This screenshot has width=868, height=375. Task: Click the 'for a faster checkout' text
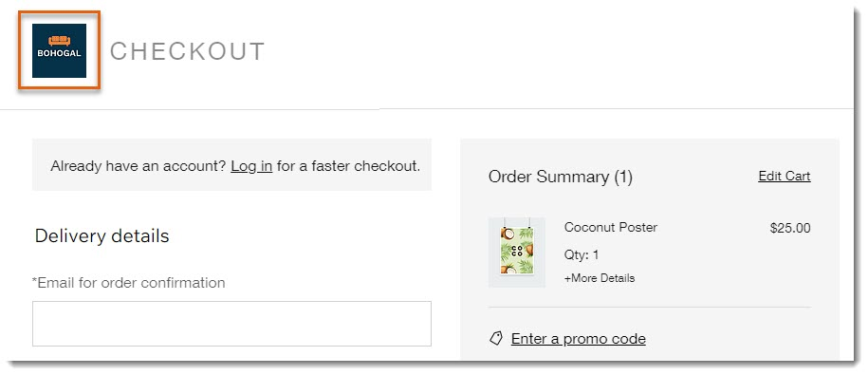pos(349,165)
